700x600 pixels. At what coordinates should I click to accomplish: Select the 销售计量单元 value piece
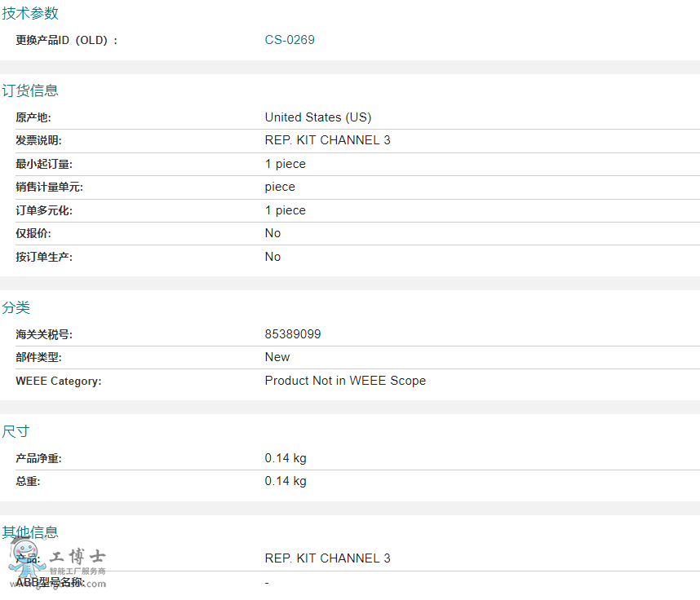point(280,187)
